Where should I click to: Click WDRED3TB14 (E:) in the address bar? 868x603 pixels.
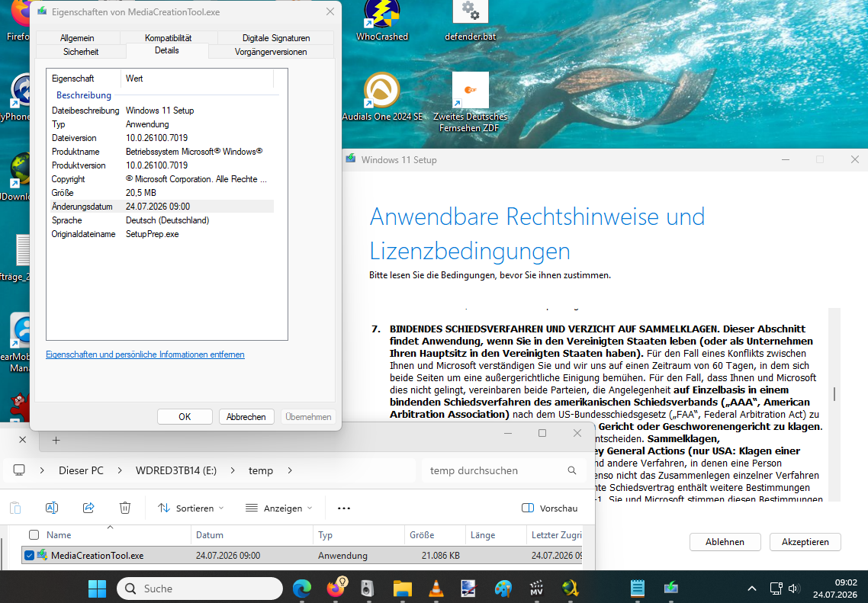[176, 470]
